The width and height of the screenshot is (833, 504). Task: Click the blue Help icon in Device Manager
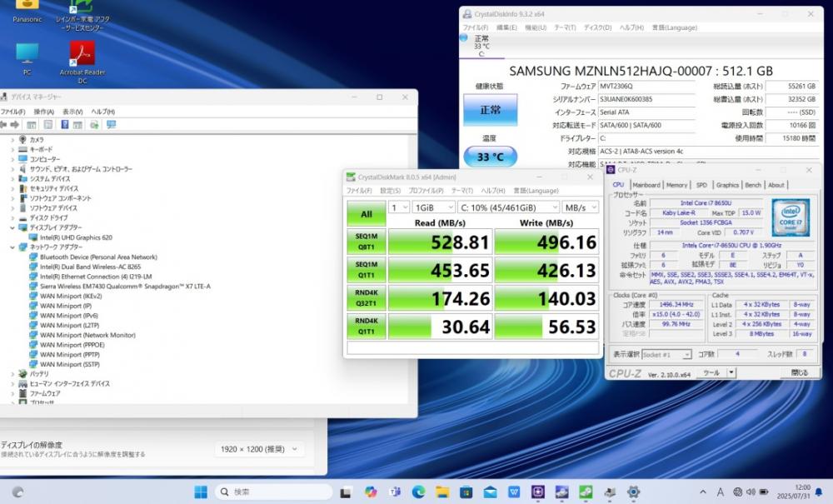coord(65,125)
